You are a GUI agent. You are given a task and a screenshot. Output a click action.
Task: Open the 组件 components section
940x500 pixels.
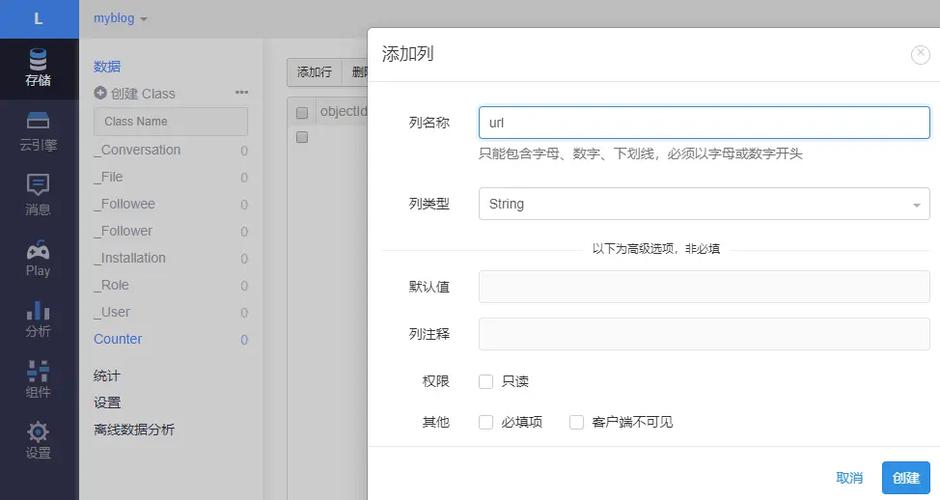coord(38,379)
